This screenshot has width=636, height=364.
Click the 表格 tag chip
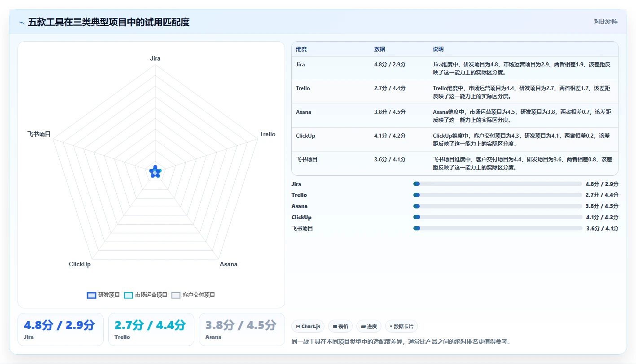(x=341, y=326)
